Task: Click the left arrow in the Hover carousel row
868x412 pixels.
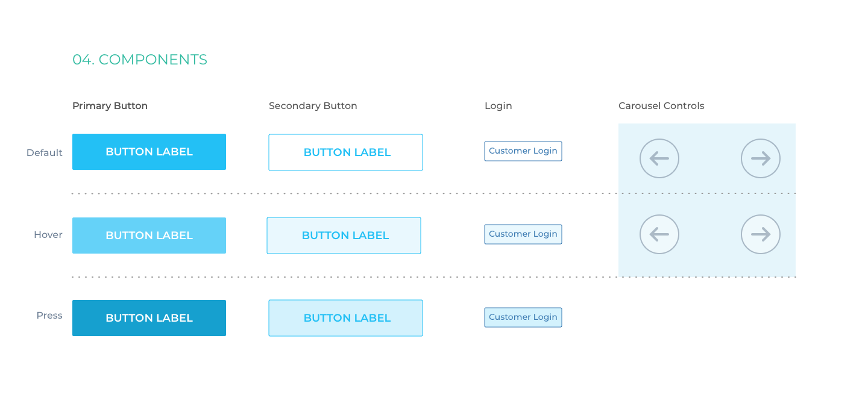Action: tap(659, 234)
